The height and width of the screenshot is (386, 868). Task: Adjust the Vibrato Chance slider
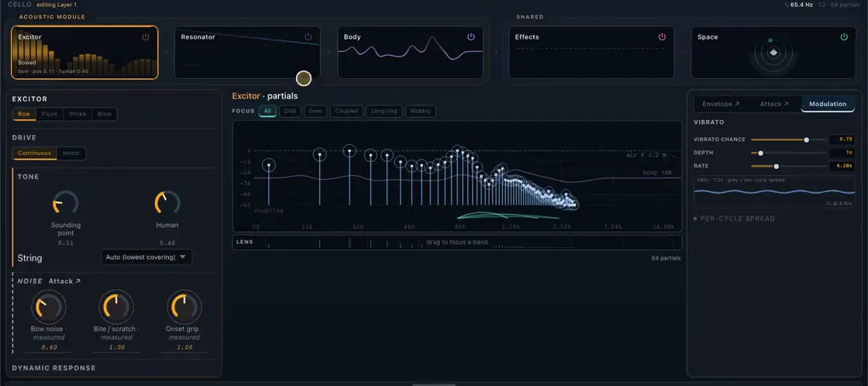tap(788, 140)
